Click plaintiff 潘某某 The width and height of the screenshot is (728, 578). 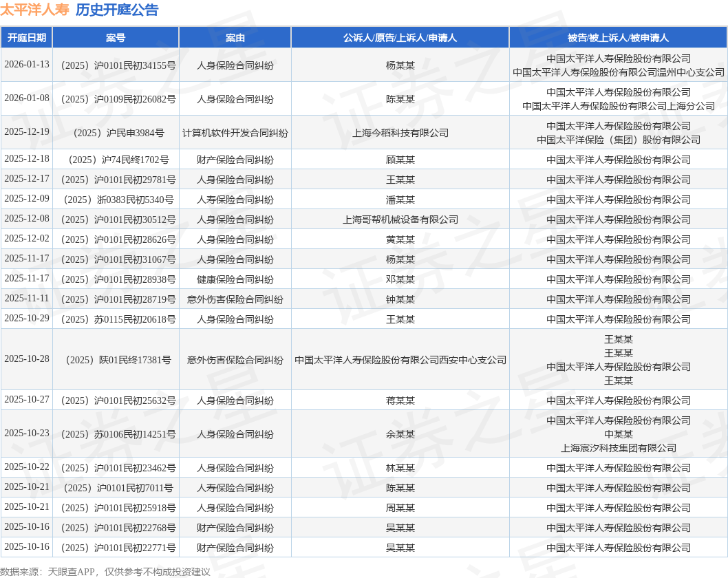[x=400, y=200]
